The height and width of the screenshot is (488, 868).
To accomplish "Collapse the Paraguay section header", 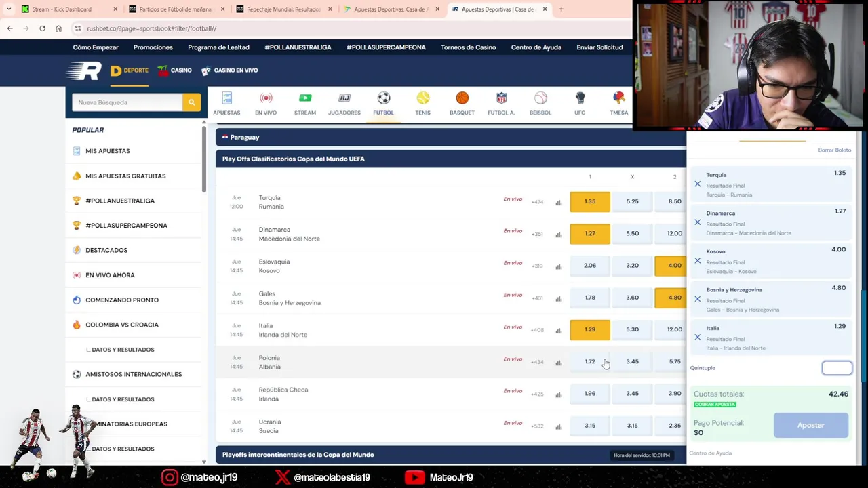I will click(x=451, y=137).
